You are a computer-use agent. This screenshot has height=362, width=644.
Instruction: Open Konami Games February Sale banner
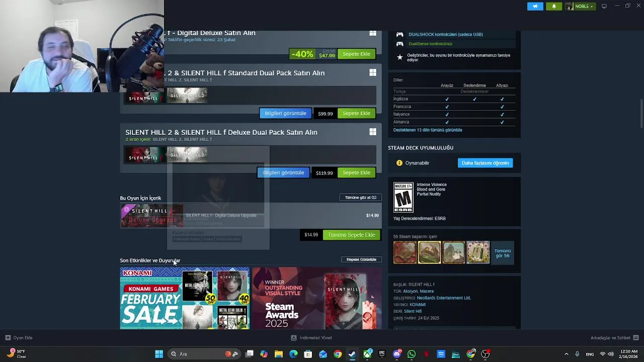[185, 298]
